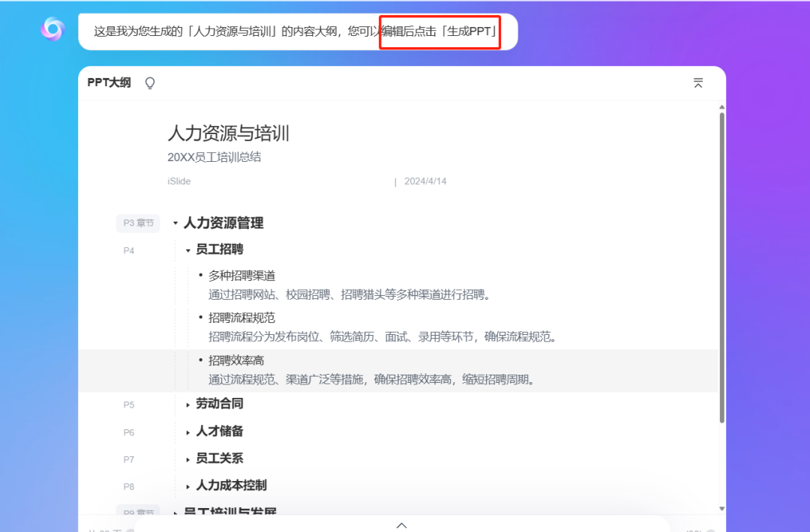Image resolution: width=810 pixels, height=532 pixels.
Task: Click the presentation title 人力资源与培训 to edit
Action: [229, 133]
